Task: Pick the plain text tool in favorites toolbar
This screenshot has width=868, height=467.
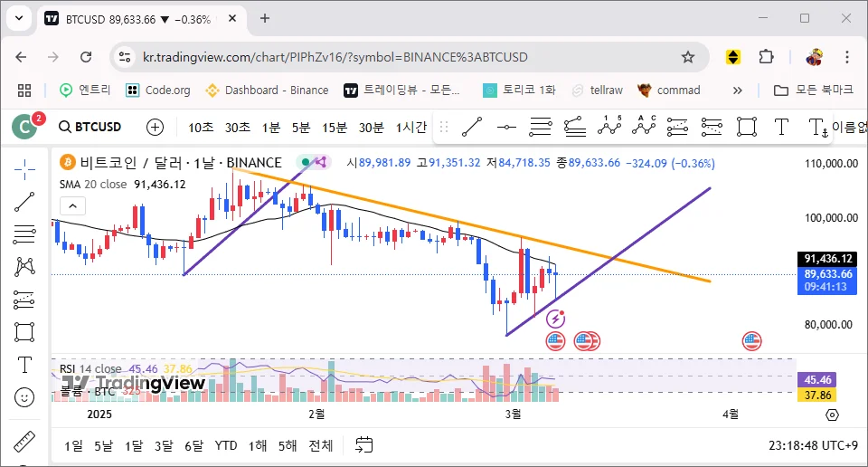Action: 781,127
